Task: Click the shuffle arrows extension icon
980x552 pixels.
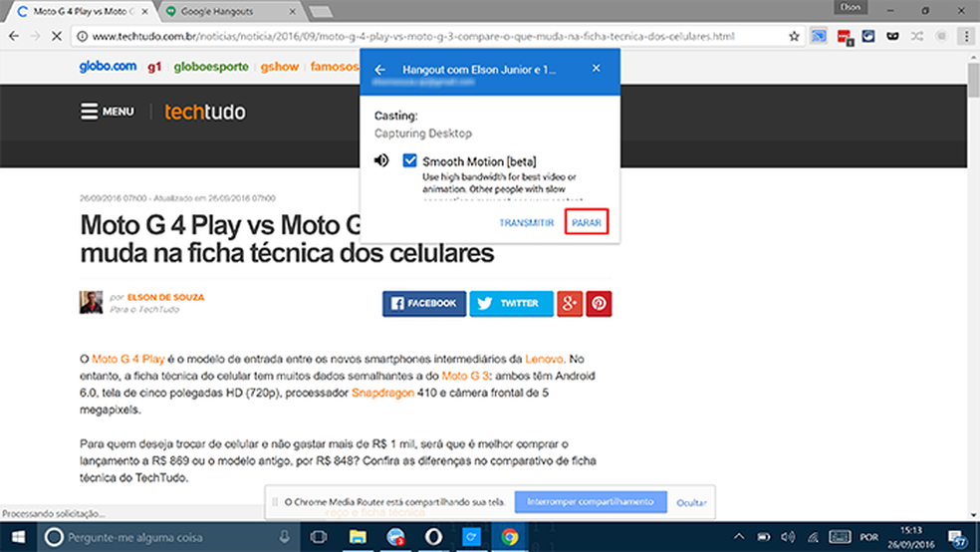Action: pyautogui.click(x=917, y=36)
